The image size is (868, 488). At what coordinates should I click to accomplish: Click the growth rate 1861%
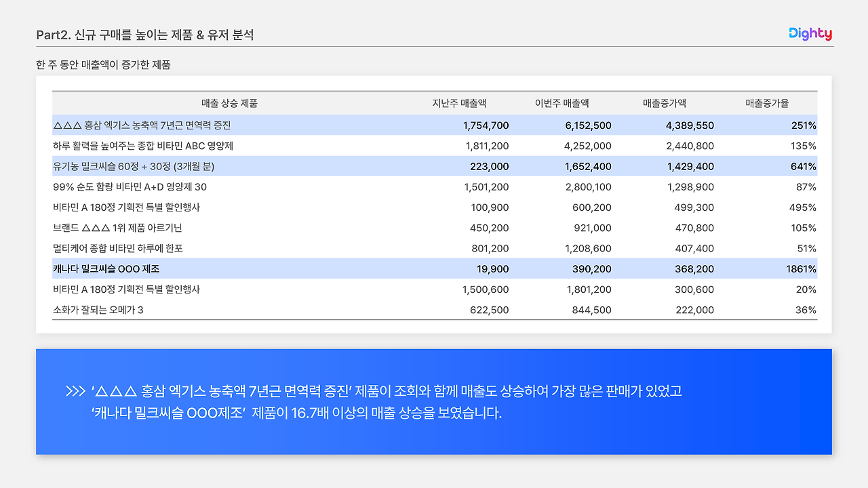(802, 268)
